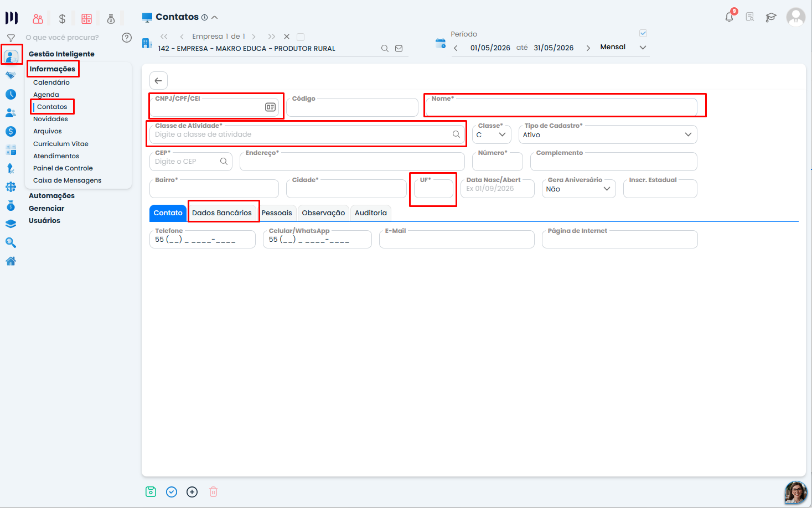Click the company search magnifier icon
Image resolution: width=812 pixels, height=508 pixels.
[385, 48]
